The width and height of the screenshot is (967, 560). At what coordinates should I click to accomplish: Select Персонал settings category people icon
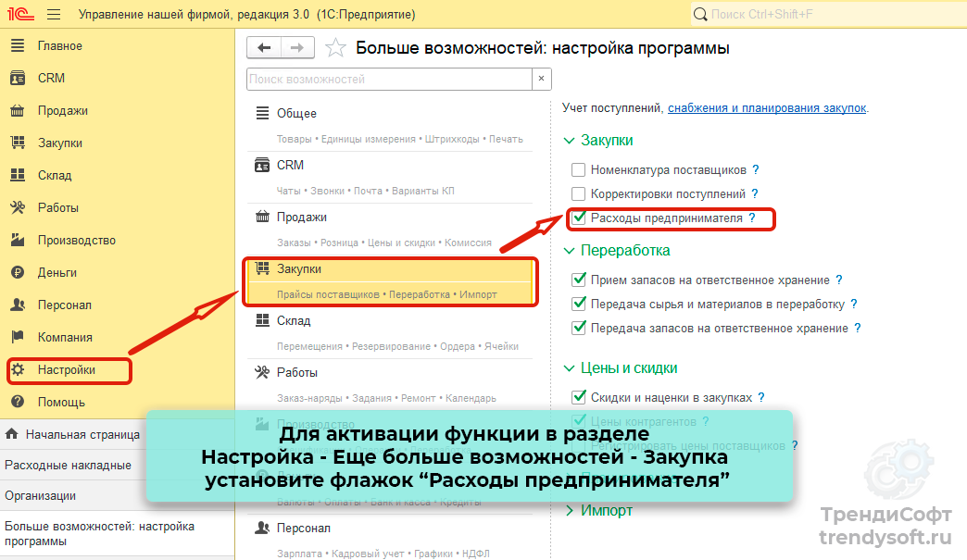pos(263,528)
